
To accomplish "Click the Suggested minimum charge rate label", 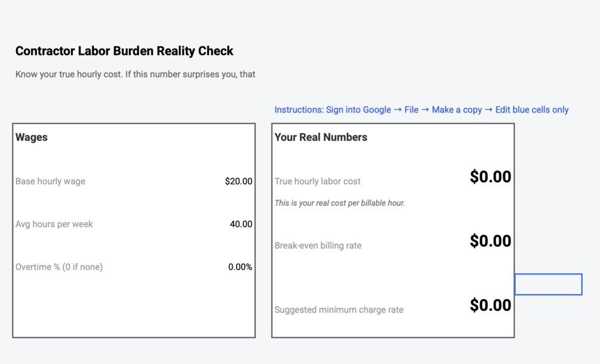I will pos(339,310).
